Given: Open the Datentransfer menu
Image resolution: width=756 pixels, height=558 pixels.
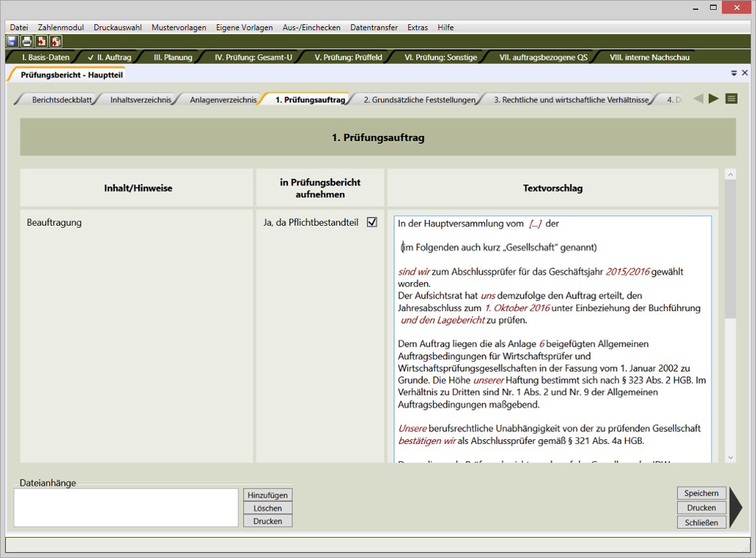Looking at the screenshot, I should tap(373, 28).
